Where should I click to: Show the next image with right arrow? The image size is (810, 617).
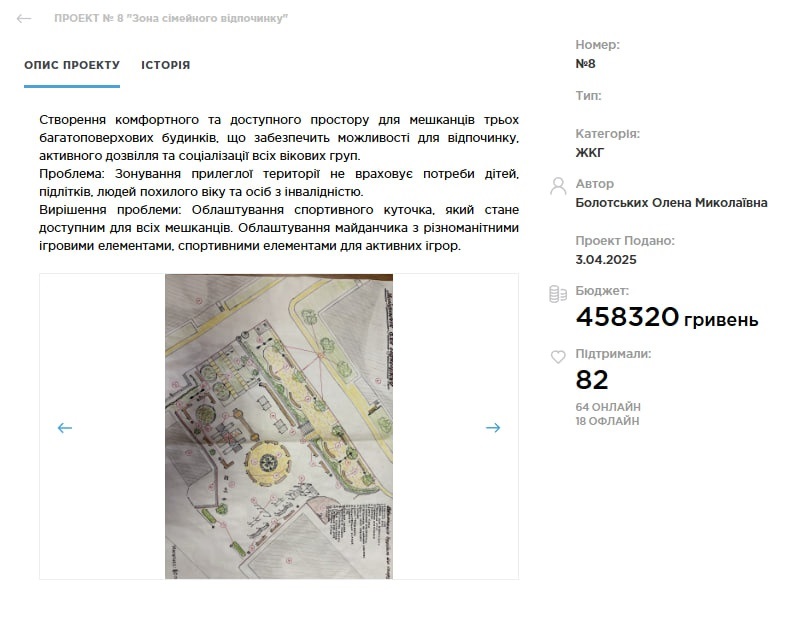pos(493,428)
